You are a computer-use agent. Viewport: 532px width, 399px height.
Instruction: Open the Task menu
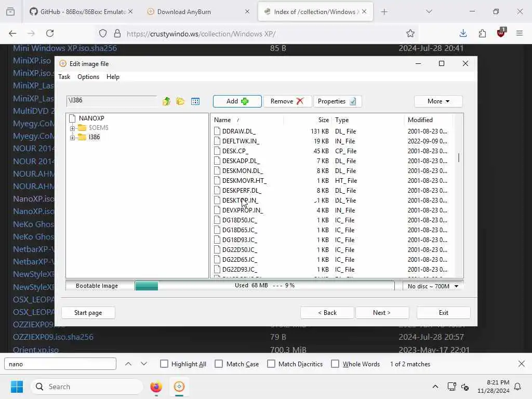64,77
